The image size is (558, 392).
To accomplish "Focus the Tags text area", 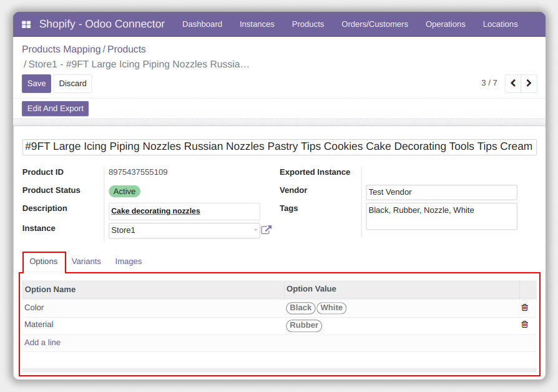I will [441, 217].
